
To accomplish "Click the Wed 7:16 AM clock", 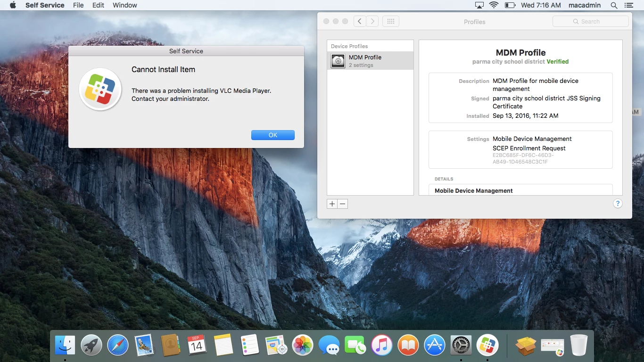I will (541, 5).
